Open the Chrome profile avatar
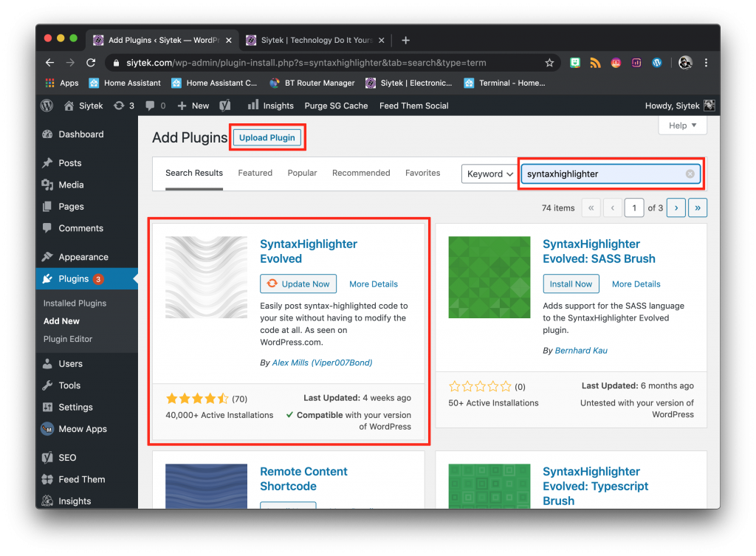This screenshot has width=756, height=556. (685, 63)
